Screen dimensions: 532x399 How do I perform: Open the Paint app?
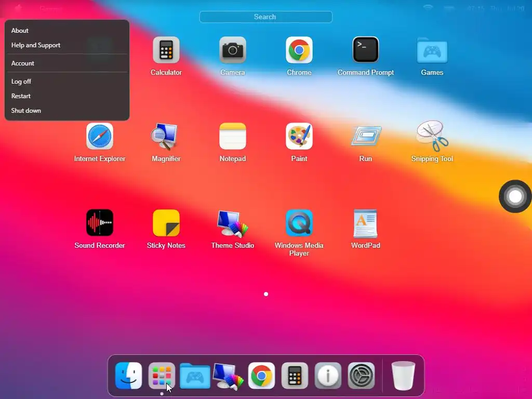299,136
